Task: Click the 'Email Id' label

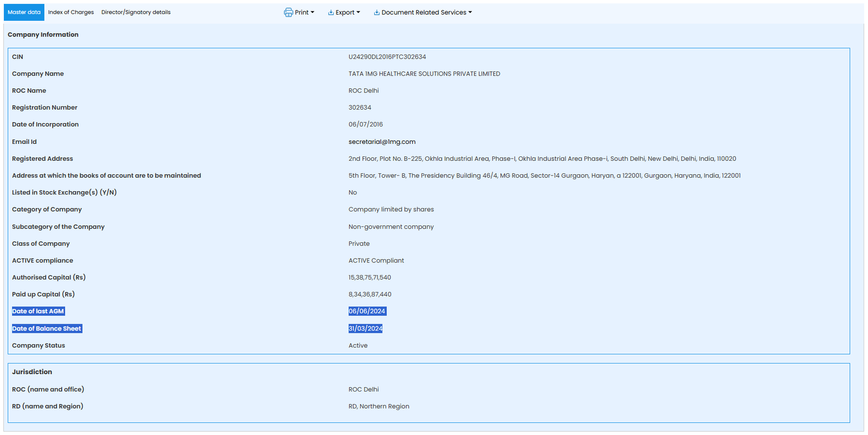Action: (24, 142)
